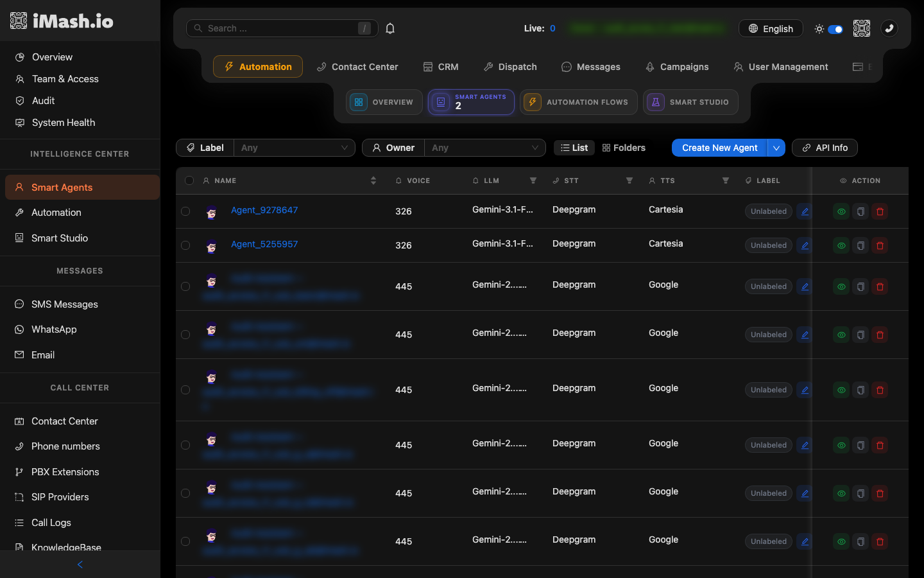Open the Campaigns tab
The height and width of the screenshot is (578, 924).
(677, 67)
